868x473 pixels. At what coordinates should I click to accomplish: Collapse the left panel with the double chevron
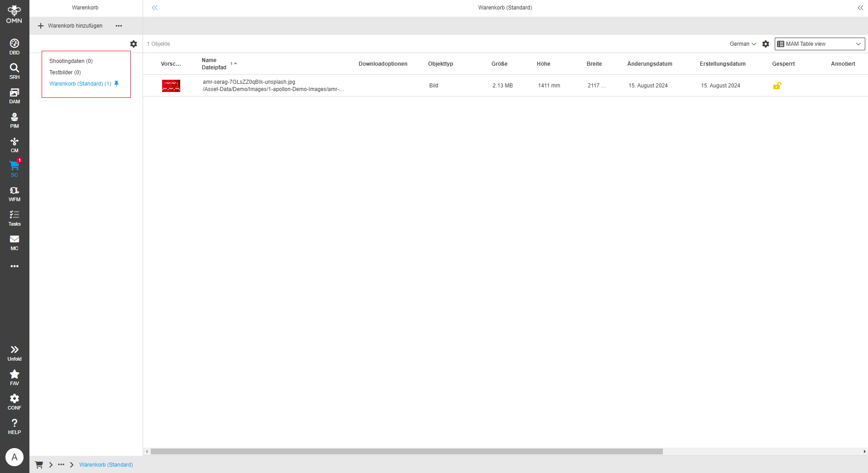[155, 8]
